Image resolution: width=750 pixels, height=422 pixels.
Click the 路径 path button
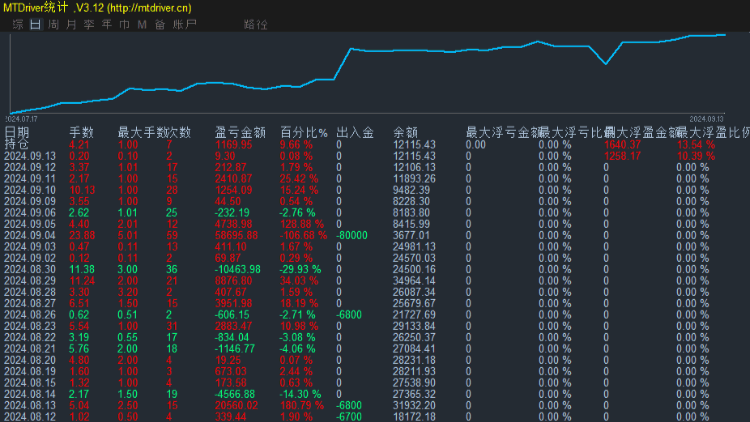[255, 23]
